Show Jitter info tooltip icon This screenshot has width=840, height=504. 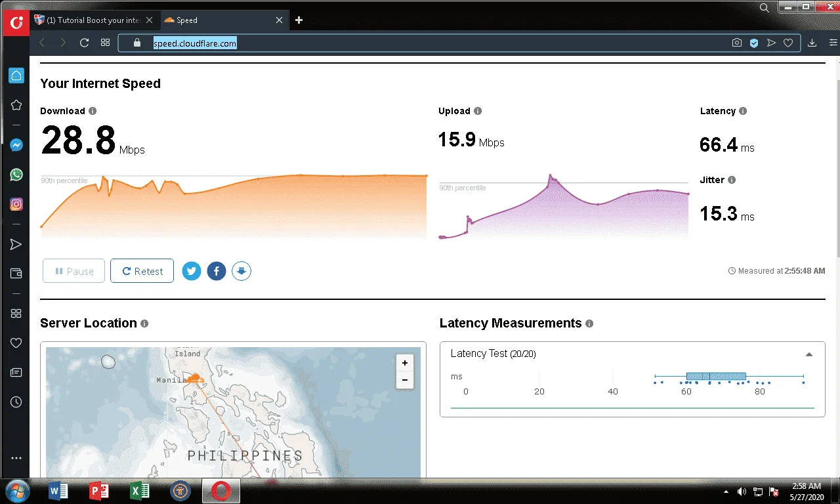pyautogui.click(x=732, y=180)
